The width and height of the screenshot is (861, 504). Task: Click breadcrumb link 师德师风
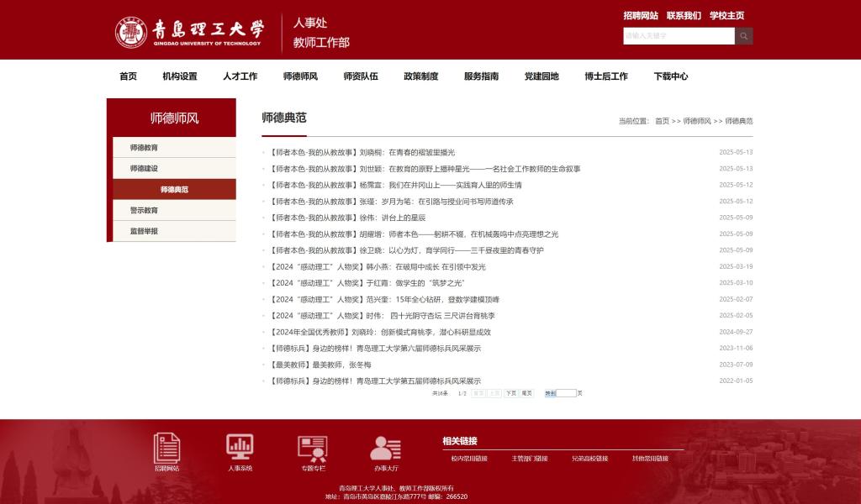tap(697, 121)
